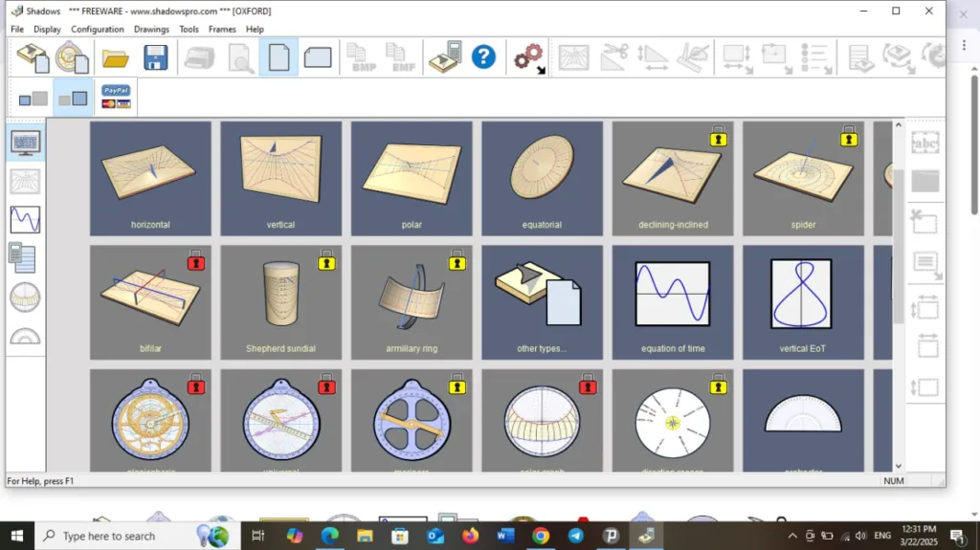Screen dimensions: 980x550
Task: Select the small thumbnails view toggle
Action: click(33, 99)
